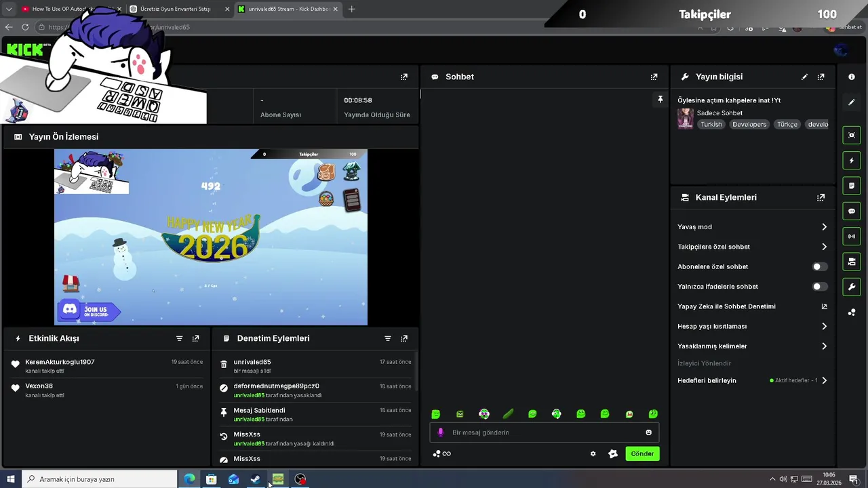Open Outlook from the taskbar
868x488 pixels.
233,479
